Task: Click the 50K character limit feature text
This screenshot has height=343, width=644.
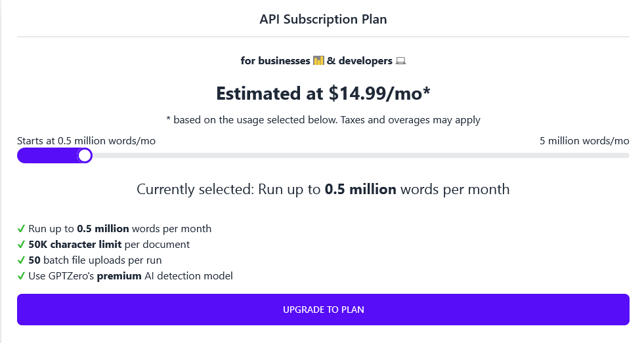Action: [x=109, y=245]
